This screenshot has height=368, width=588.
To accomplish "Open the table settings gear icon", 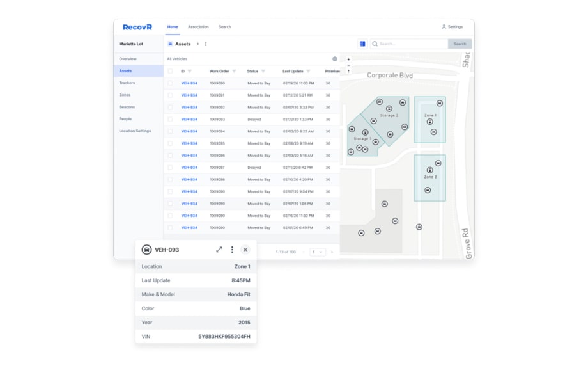I will click(334, 59).
